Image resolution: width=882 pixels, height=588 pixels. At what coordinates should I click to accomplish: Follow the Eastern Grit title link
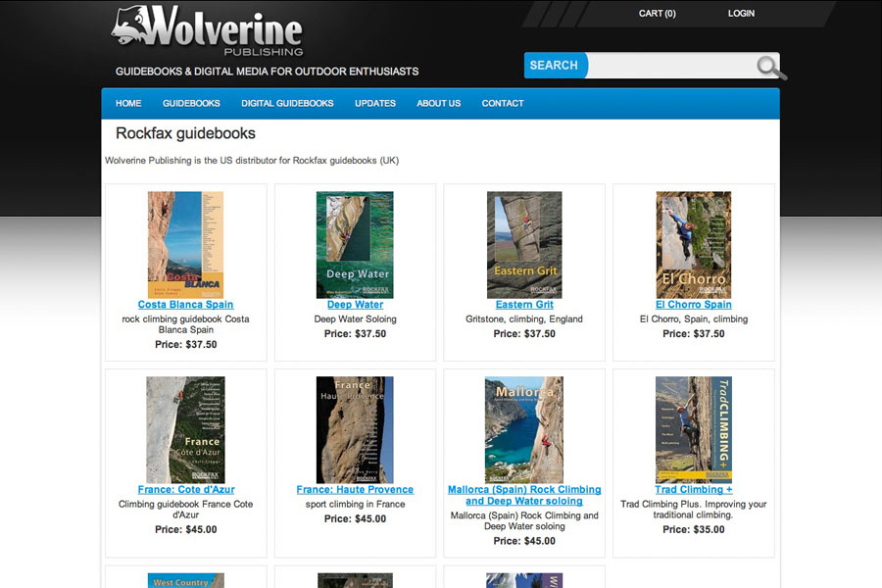pos(524,305)
